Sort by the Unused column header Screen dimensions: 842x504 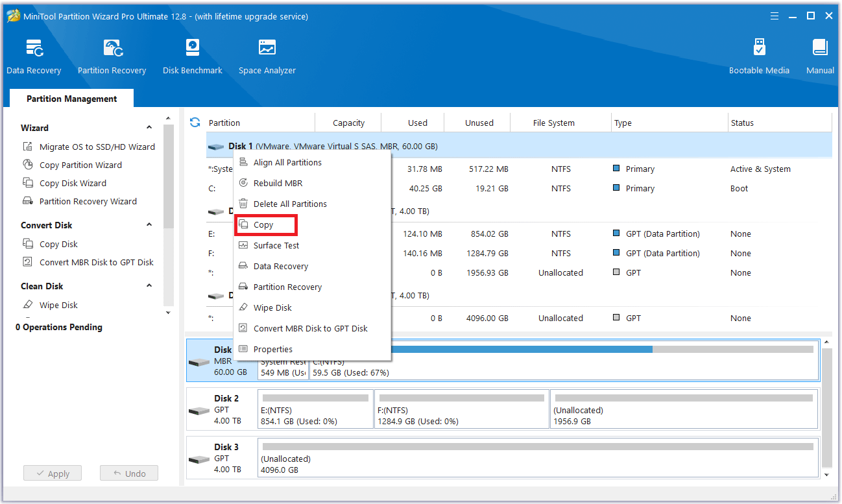pyautogui.click(x=478, y=123)
